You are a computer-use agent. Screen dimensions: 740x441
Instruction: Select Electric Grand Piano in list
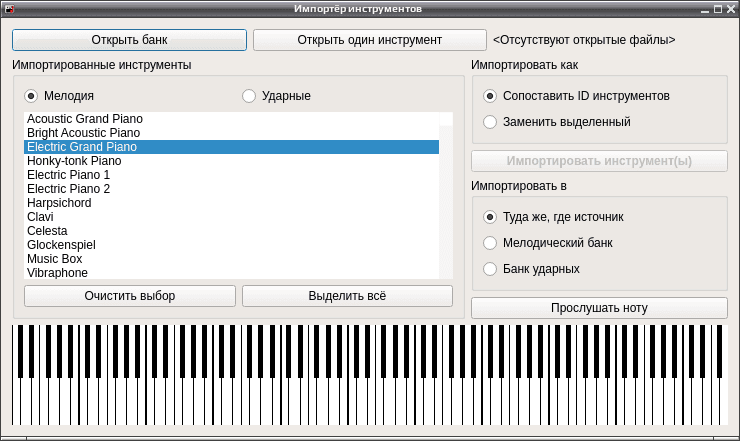pos(231,147)
